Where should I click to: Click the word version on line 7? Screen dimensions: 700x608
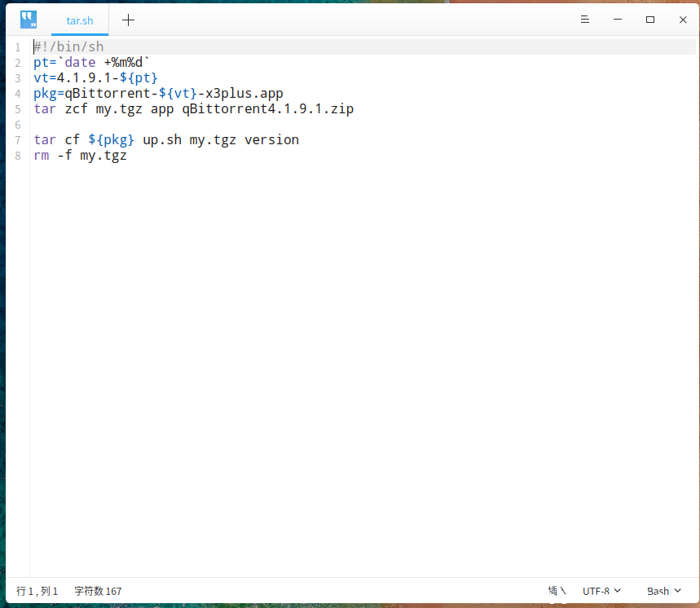271,140
